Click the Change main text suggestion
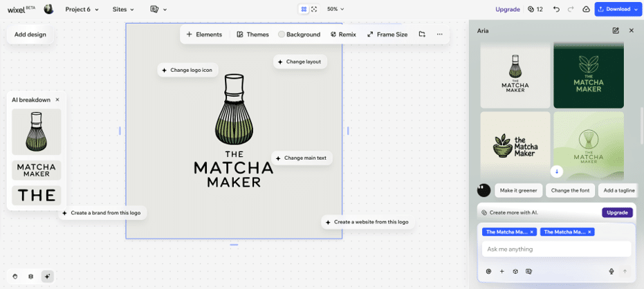Viewport: 644px width, 289px height. (302, 158)
